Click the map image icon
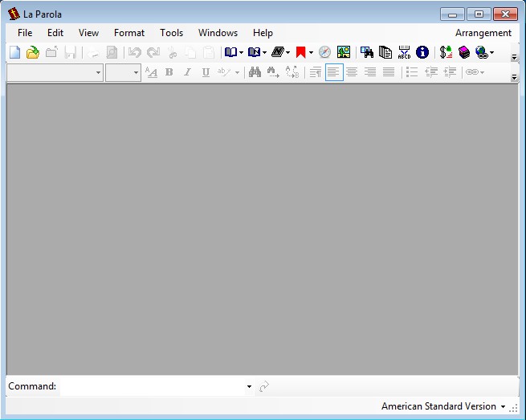 (344, 52)
